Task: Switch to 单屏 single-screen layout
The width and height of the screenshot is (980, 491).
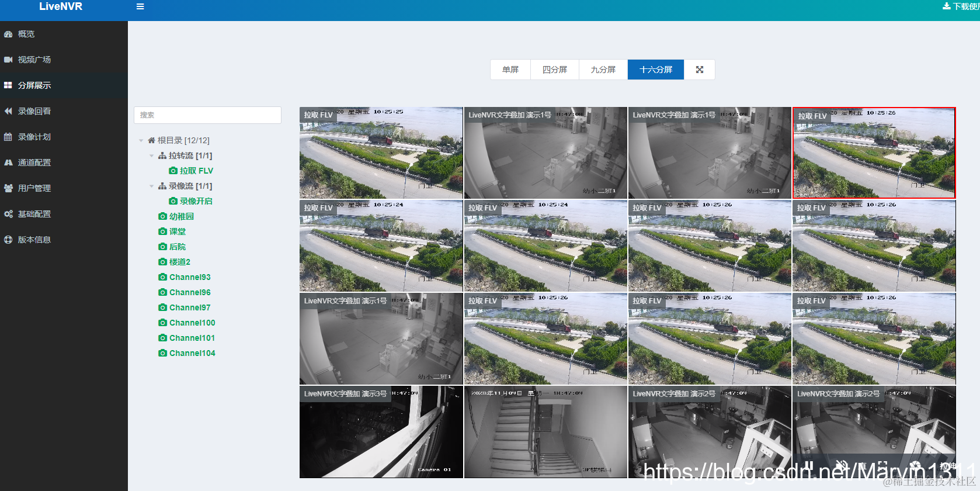Action: tap(510, 70)
